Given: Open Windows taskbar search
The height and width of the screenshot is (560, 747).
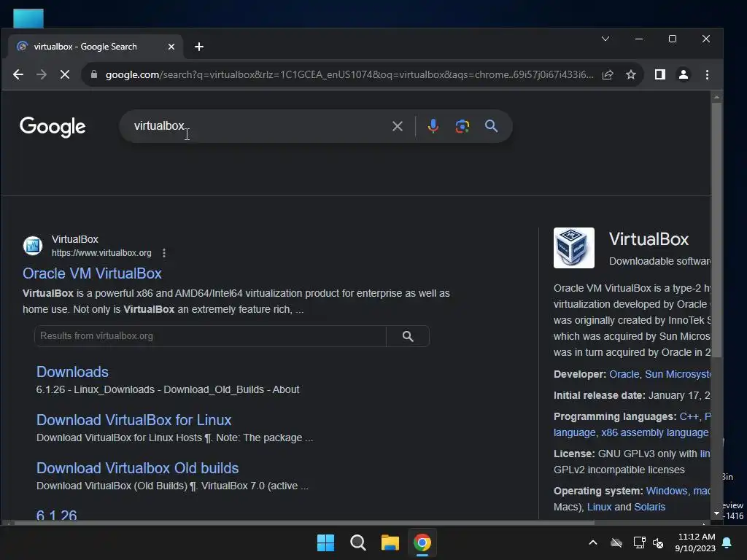Looking at the screenshot, I should (x=357, y=542).
